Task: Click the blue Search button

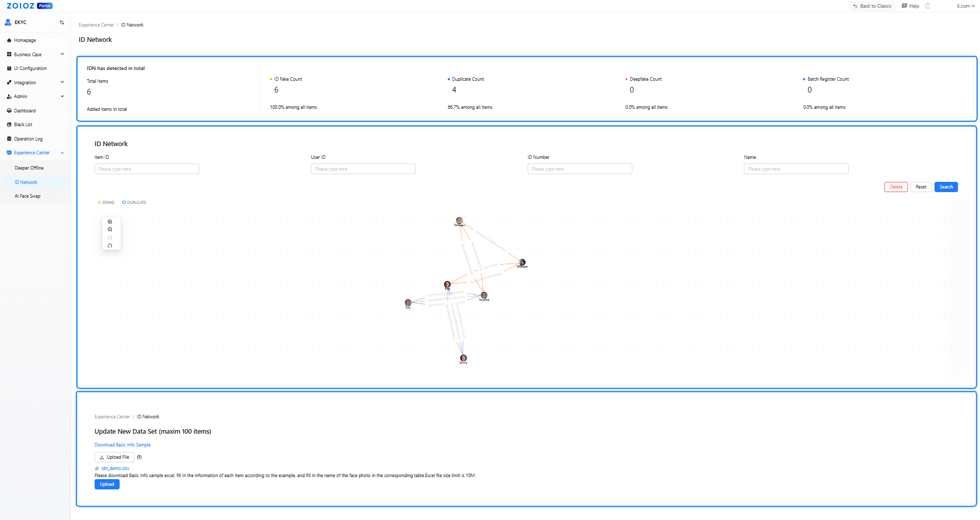Action: (946, 187)
